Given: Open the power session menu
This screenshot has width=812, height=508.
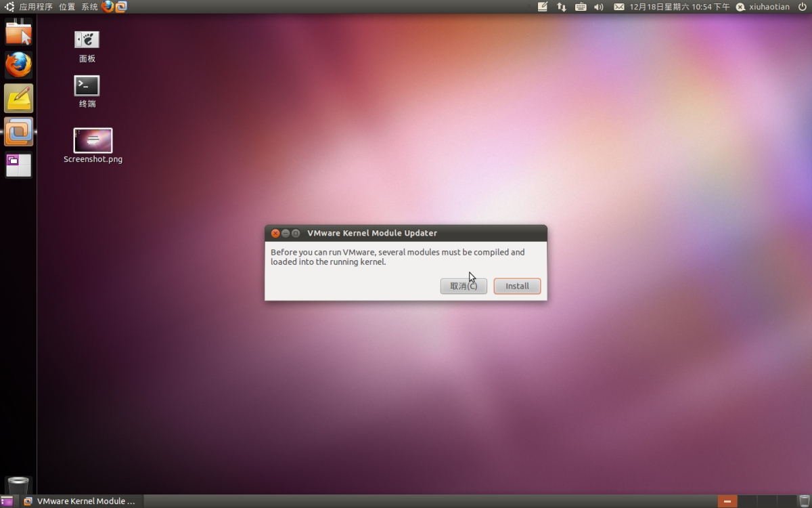Looking at the screenshot, I should (801, 7).
